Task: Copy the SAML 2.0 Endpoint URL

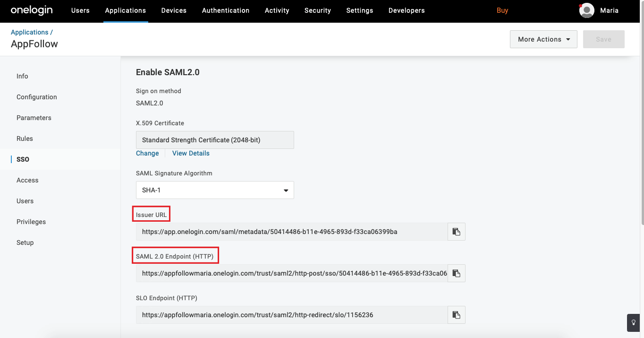Action: 456,273
